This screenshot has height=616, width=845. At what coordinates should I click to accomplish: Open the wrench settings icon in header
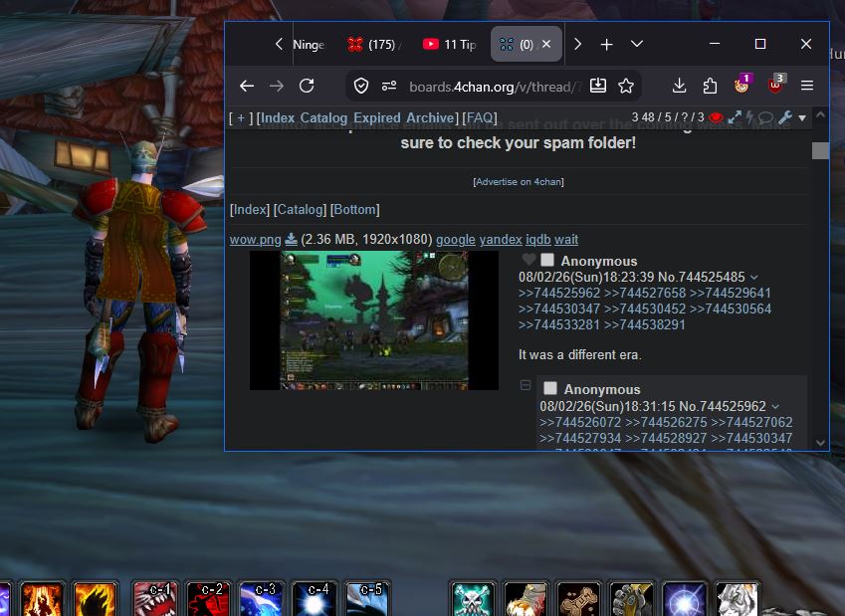point(785,117)
